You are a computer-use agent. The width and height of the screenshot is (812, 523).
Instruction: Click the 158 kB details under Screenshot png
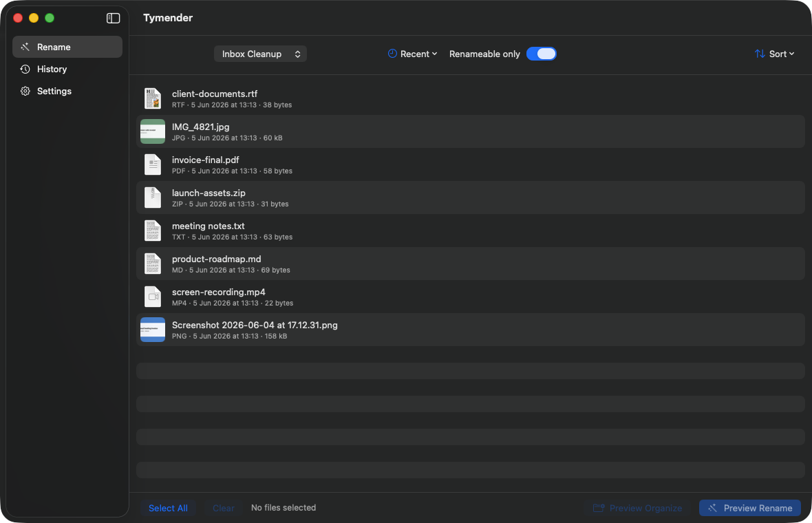click(229, 336)
